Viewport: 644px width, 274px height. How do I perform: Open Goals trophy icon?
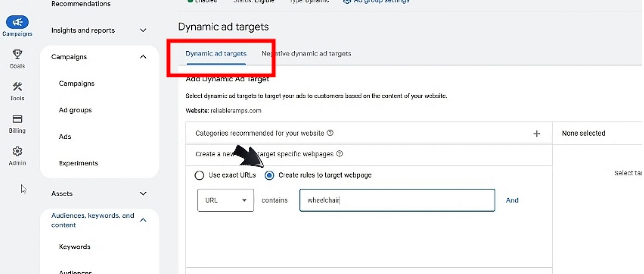coord(17,54)
